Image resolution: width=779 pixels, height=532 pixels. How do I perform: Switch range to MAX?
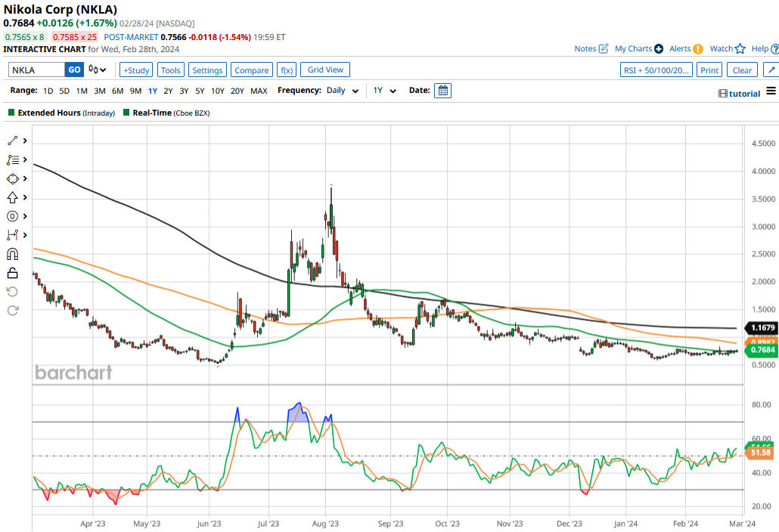[x=259, y=91]
